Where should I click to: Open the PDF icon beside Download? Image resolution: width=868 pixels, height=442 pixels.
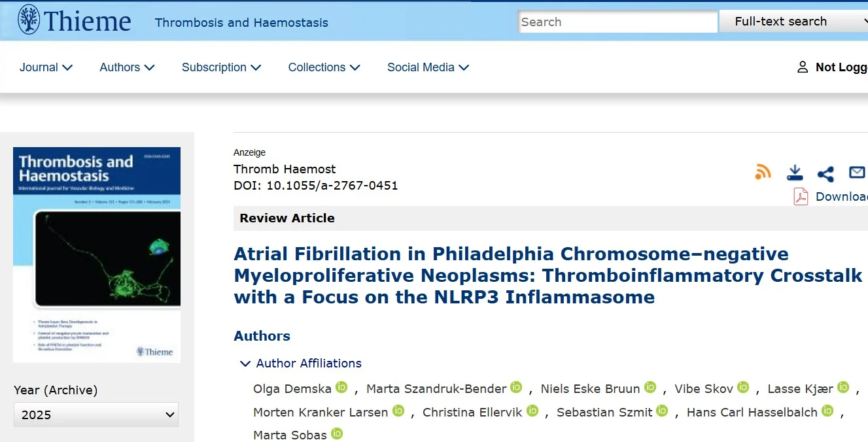(x=799, y=196)
